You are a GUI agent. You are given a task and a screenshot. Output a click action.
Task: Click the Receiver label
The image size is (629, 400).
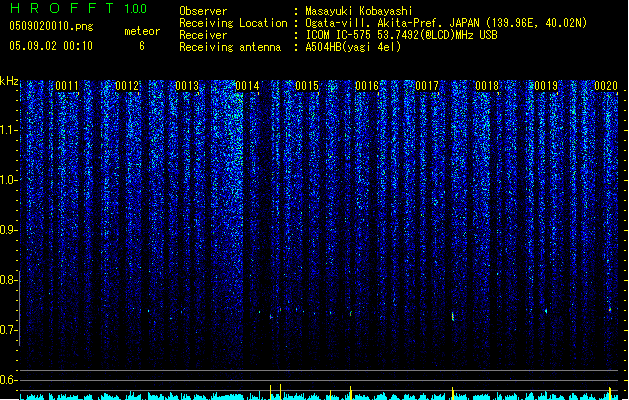[x=203, y=35]
